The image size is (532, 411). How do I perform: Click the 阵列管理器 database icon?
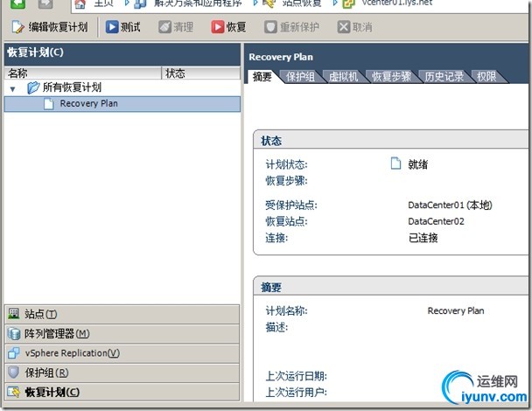click(x=14, y=334)
